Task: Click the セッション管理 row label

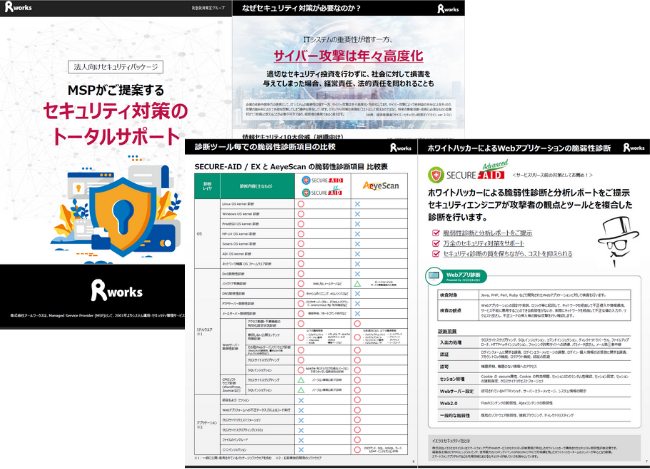Action: 452,379
